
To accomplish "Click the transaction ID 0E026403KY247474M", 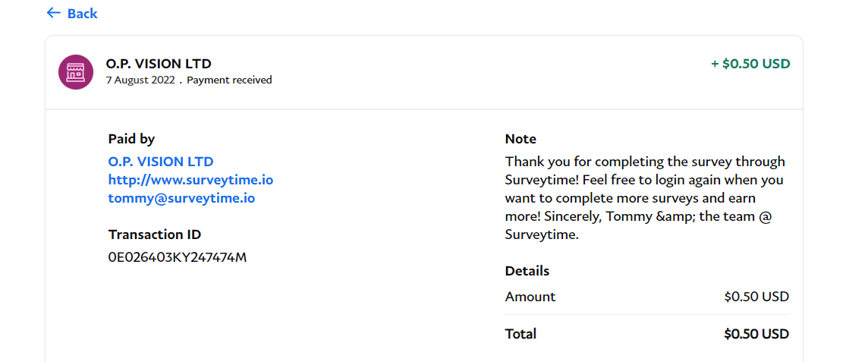I will (177, 257).
